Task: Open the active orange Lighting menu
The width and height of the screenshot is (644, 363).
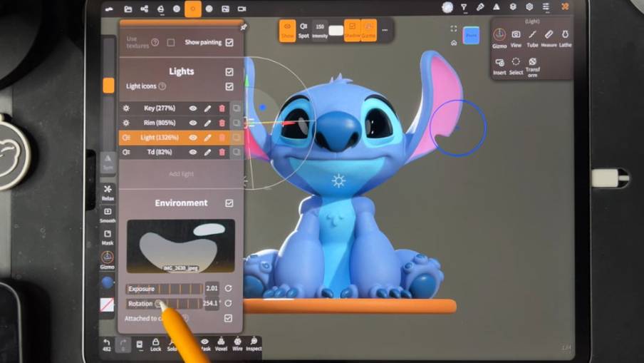Action: click(x=192, y=9)
